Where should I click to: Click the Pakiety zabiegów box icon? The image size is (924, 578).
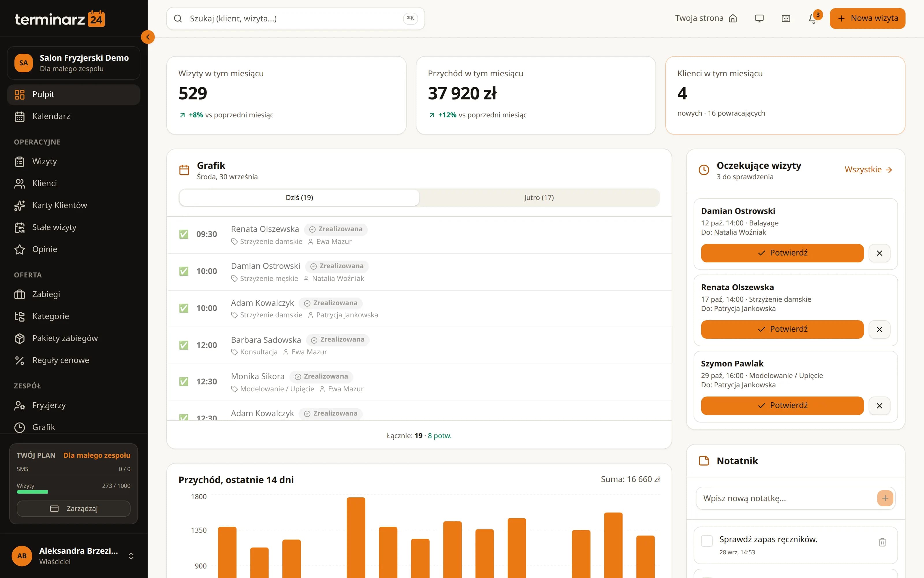[19, 338]
